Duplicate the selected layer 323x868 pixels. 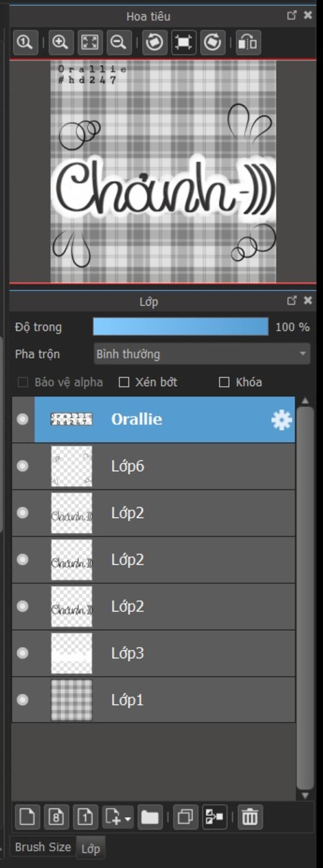tap(185, 817)
